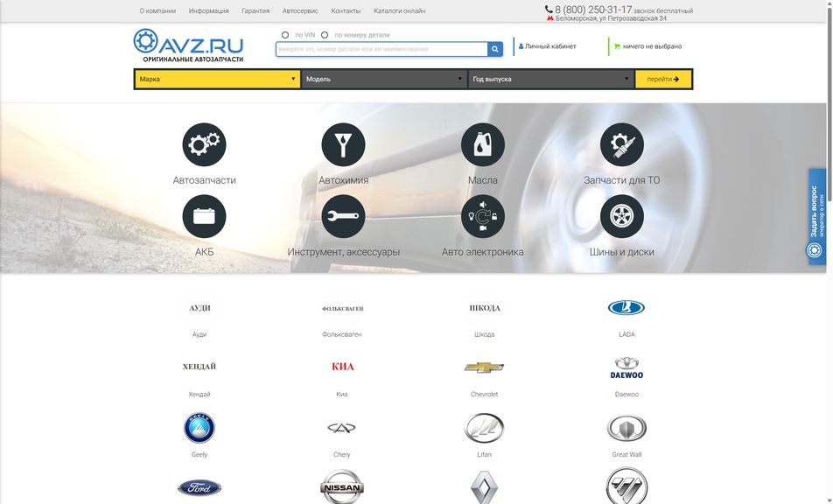The height and width of the screenshot is (504, 833).
Task: Open the Гарантия menu item
Action: [255, 10]
